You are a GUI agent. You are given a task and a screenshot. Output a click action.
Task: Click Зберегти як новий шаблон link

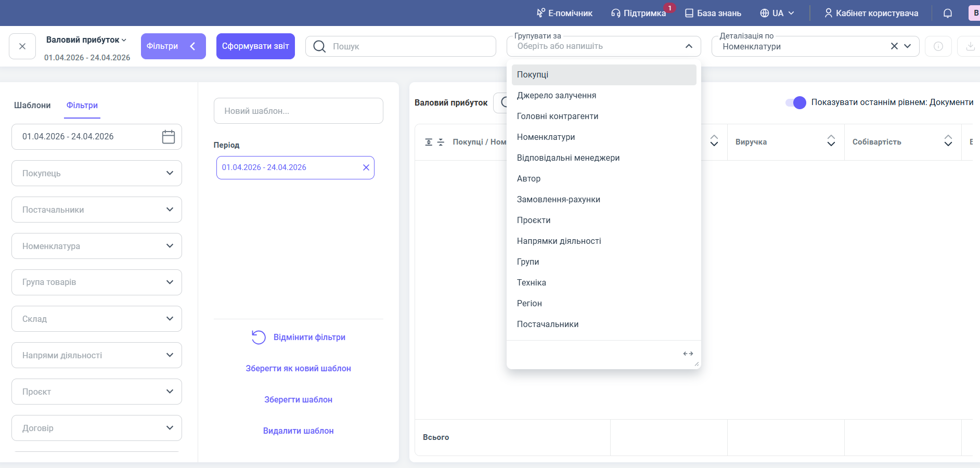[x=298, y=368]
